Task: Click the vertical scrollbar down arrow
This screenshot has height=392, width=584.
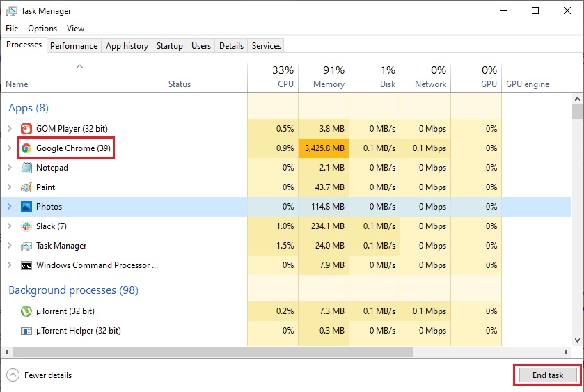Action: (x=577, y=340)
